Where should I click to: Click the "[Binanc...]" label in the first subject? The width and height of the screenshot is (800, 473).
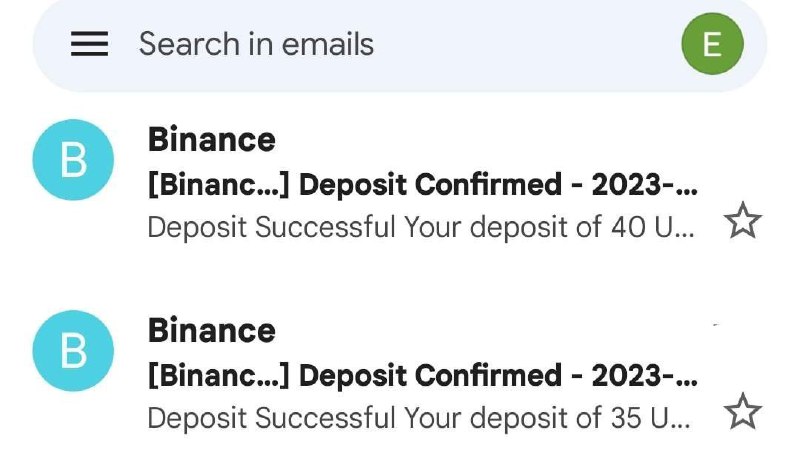[218, 185]
